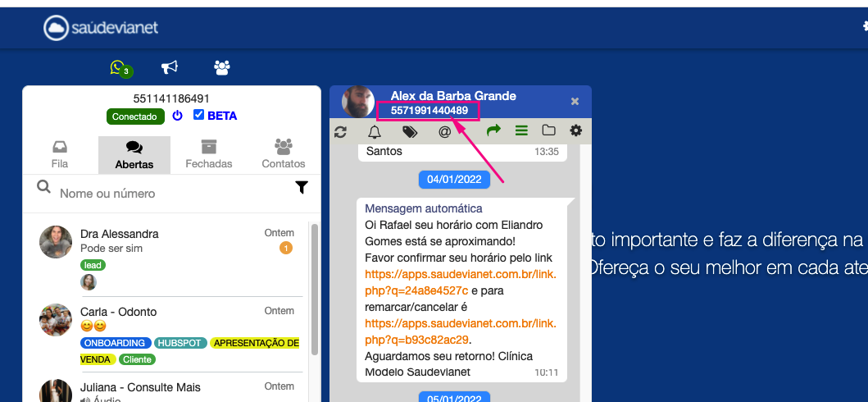The width and height of the screenshot is (868, 402).
Task: Click small assignee avatar under lead tag
Action: pyautogui.click(x=89, y=282)
